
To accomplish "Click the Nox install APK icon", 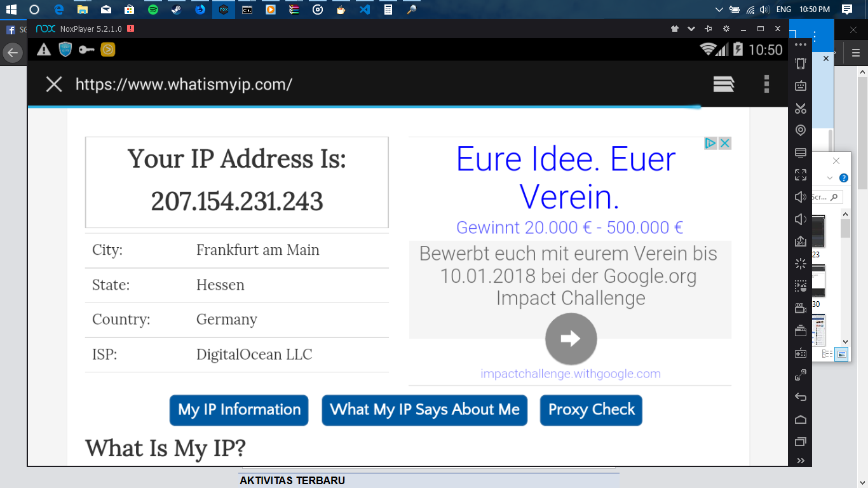I will [801, 241].
